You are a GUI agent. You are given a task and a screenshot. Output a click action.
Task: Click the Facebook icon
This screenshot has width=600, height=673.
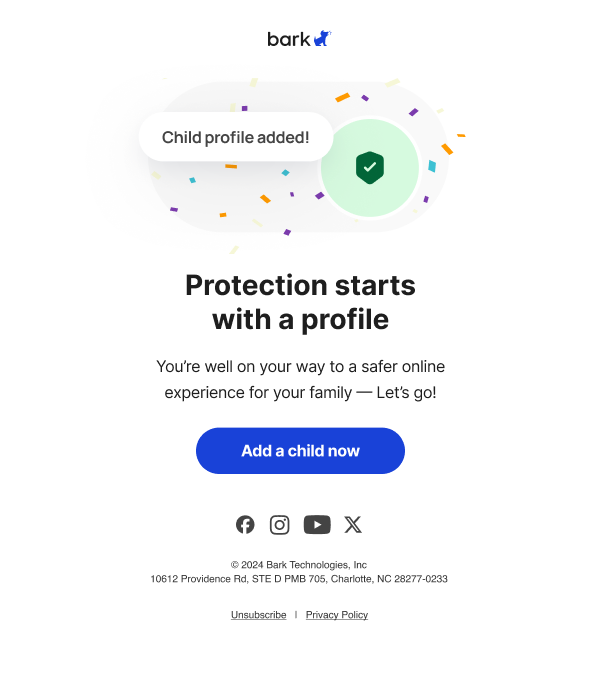[x=245, y=524]
